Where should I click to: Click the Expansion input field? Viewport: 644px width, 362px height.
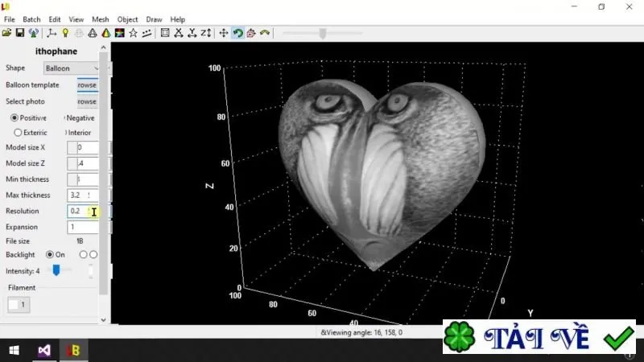click(83, 227)
